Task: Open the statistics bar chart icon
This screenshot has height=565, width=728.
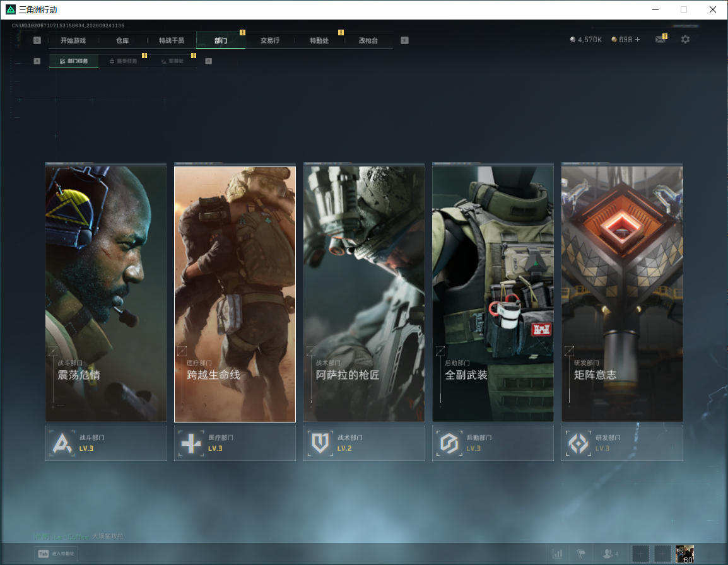Action: [557, 554]
